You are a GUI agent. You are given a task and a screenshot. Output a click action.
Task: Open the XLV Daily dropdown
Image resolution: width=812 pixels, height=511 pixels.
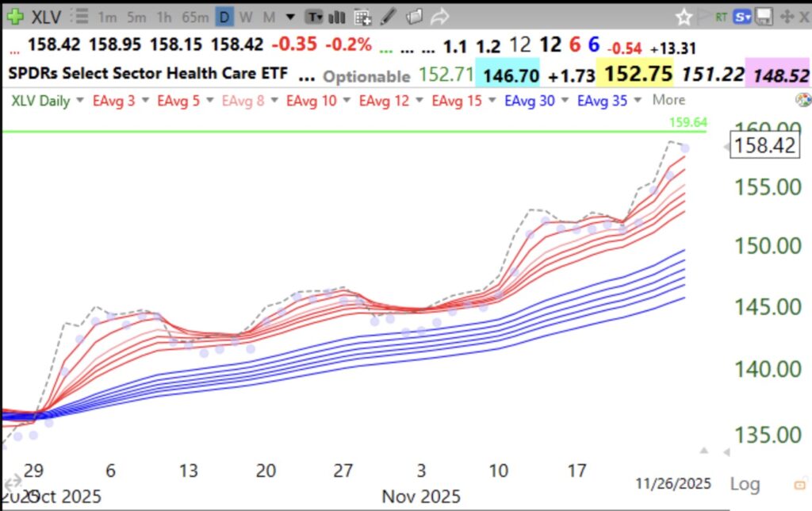tap(42, 101)
